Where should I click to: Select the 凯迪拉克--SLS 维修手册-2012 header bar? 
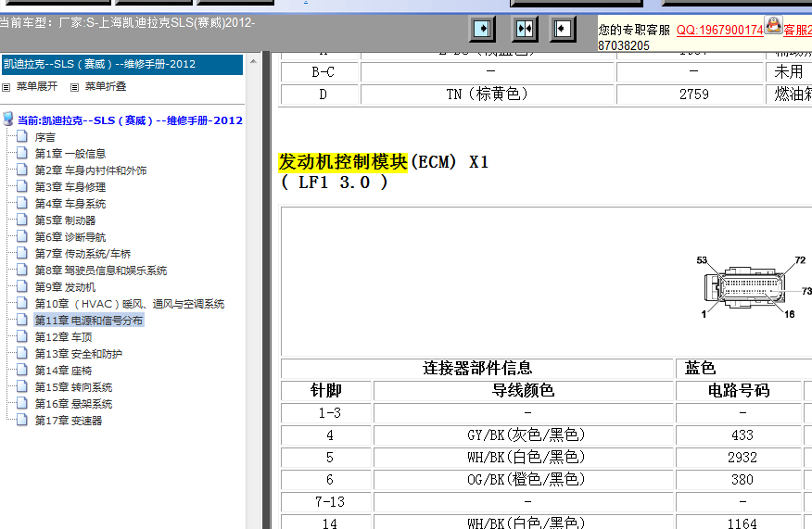[121, 64]
